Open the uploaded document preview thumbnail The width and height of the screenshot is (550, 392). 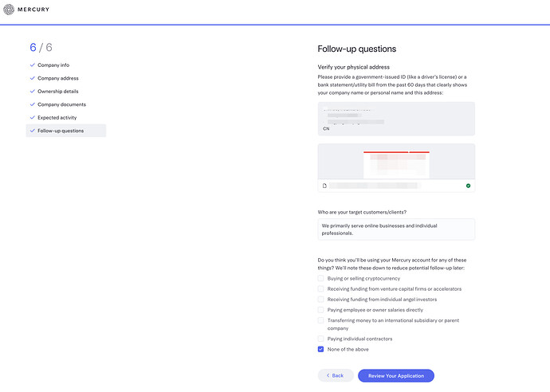pos(396,161)
